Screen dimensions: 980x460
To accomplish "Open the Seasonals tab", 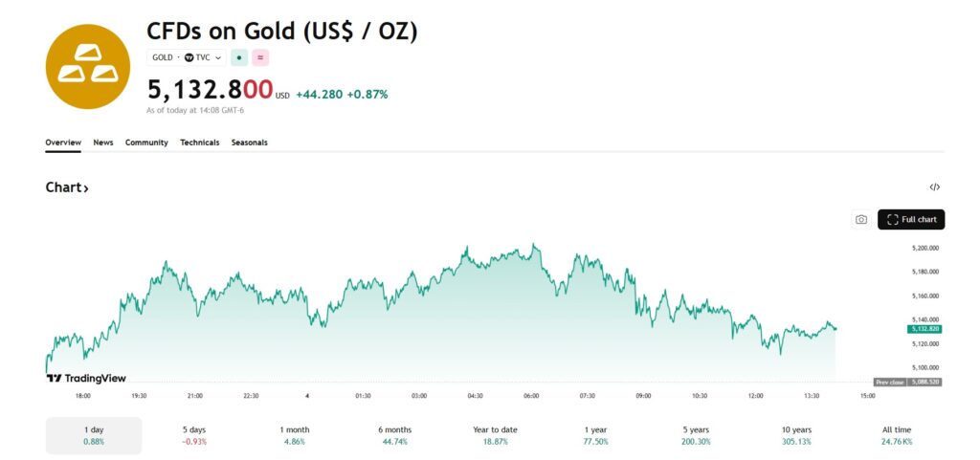I will pos(249,142).
